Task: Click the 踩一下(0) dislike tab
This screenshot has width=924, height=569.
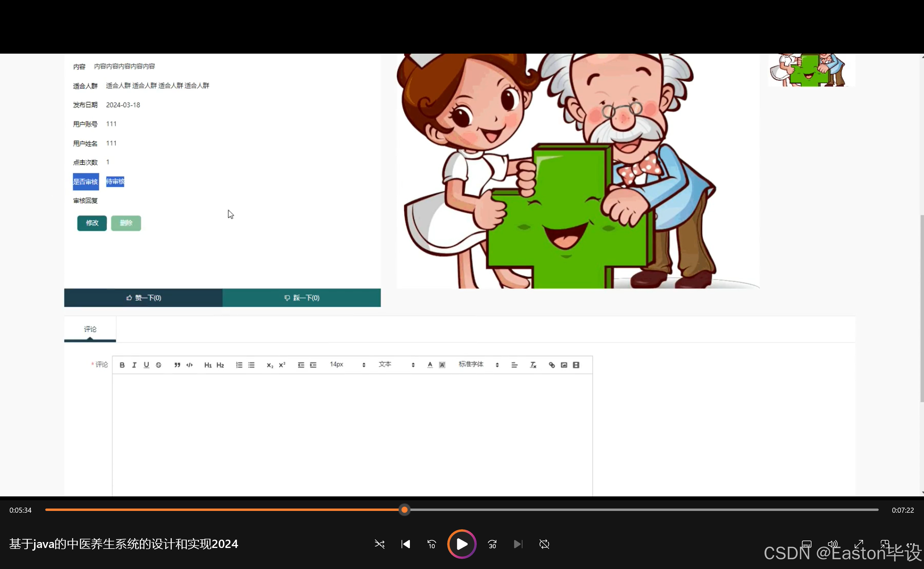Action: tap(301, 298)
